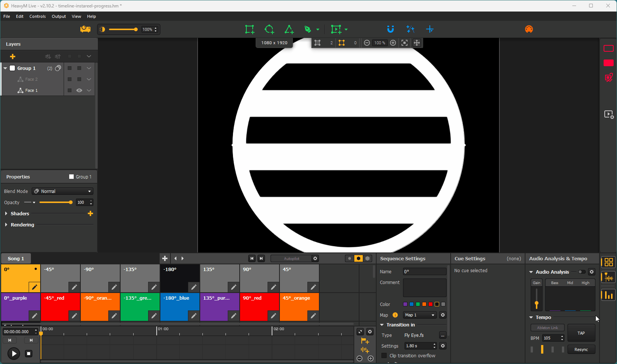Viewport: 617px width, 364px height.
Task: Click the Resync button
Action: click(581, 349)
